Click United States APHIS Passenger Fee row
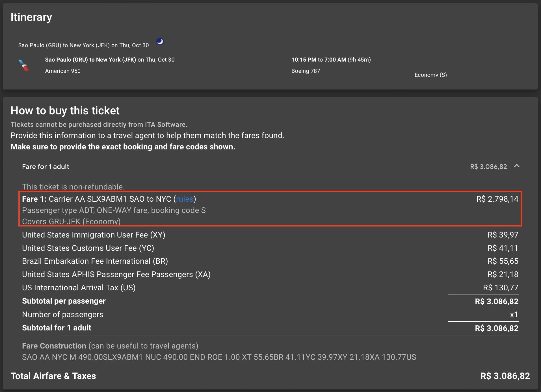Viewport: 541px width, 392px height. click(270, 274)
